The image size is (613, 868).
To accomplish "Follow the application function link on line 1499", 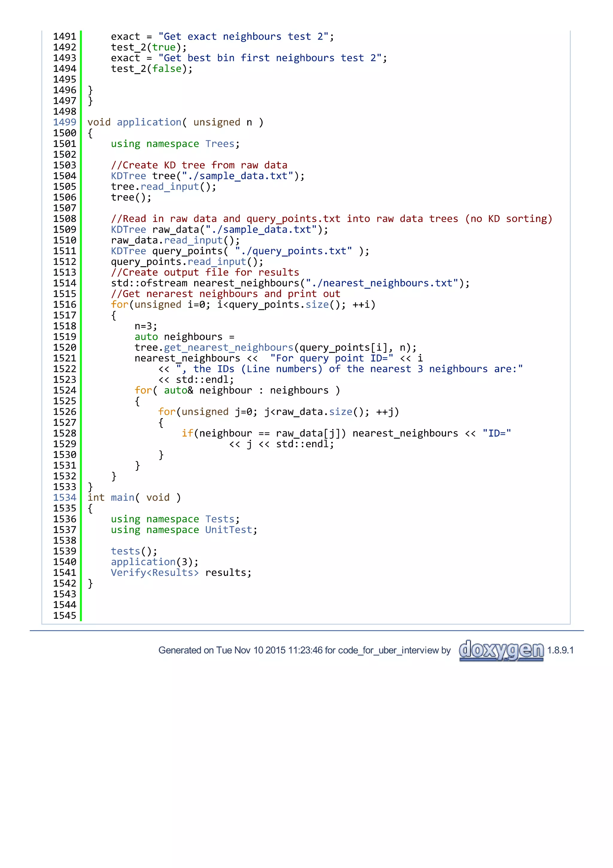I will pos(149,123).
